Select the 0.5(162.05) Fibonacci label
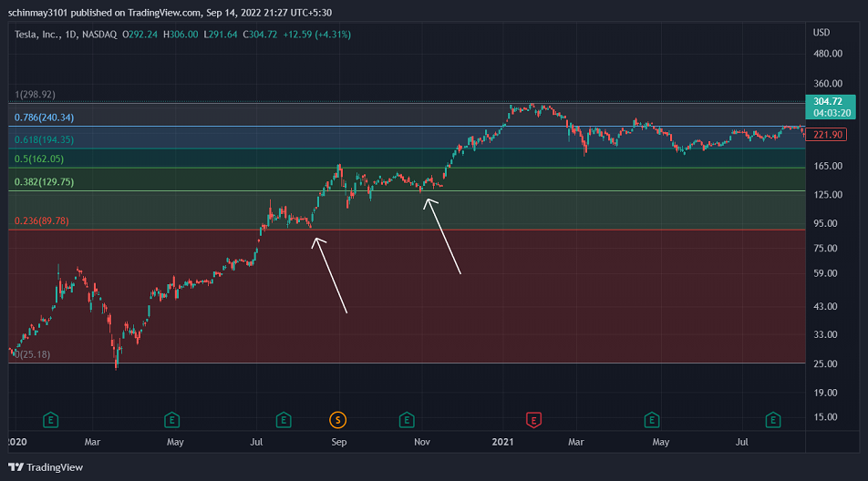The image size is (868, 481). pyautogui.click(x=39, y=159)
